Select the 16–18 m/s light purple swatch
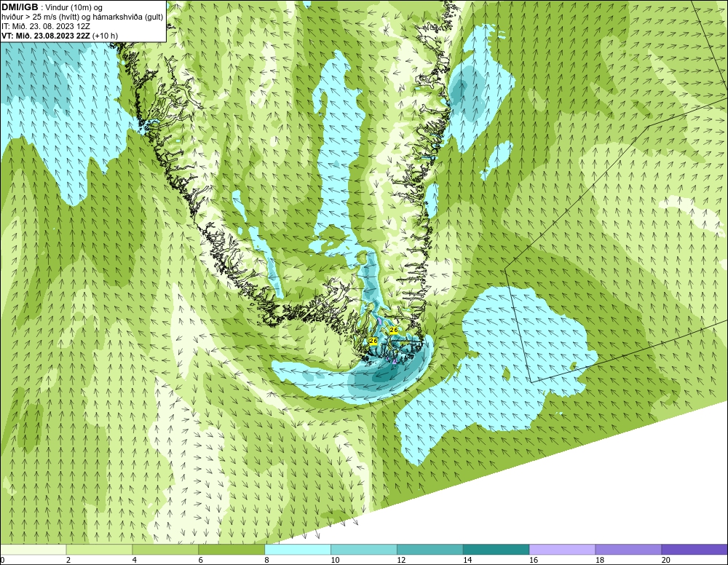 point(563,550)
